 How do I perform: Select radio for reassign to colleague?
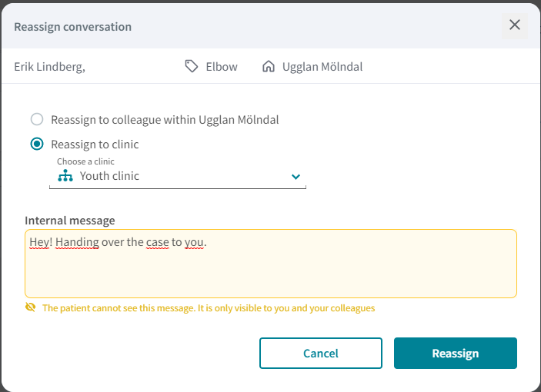click(x=37, y=119)
